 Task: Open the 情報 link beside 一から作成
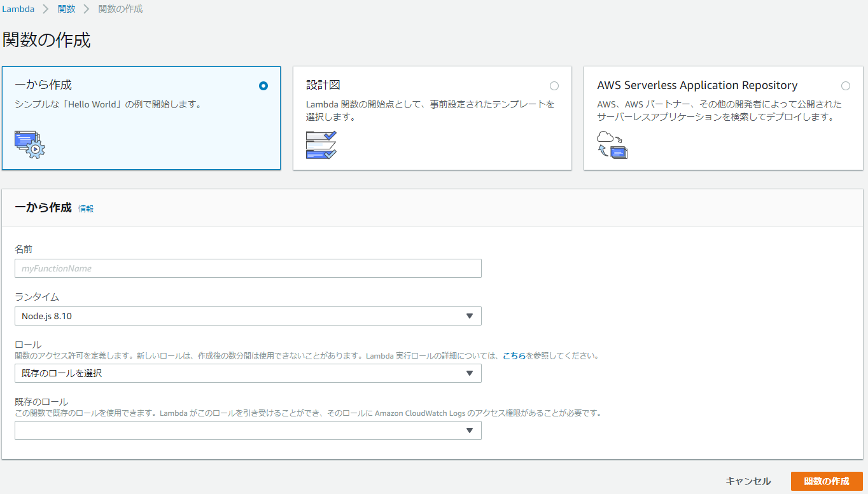pos(85,209)
